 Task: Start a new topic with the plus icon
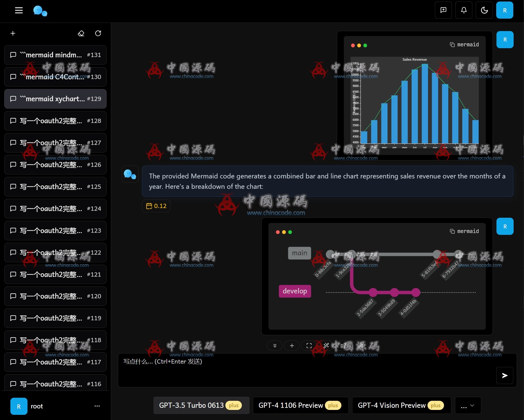(x=13, y=33)
